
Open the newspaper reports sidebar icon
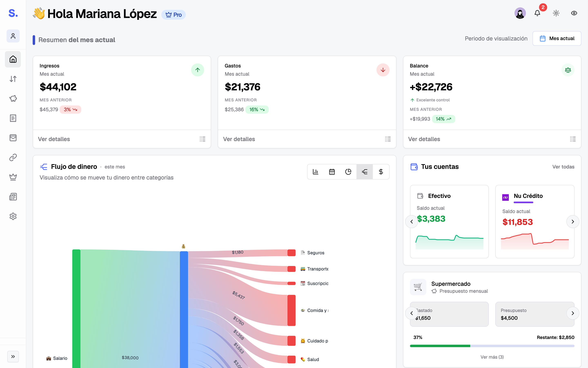click(x=13, y=197)
